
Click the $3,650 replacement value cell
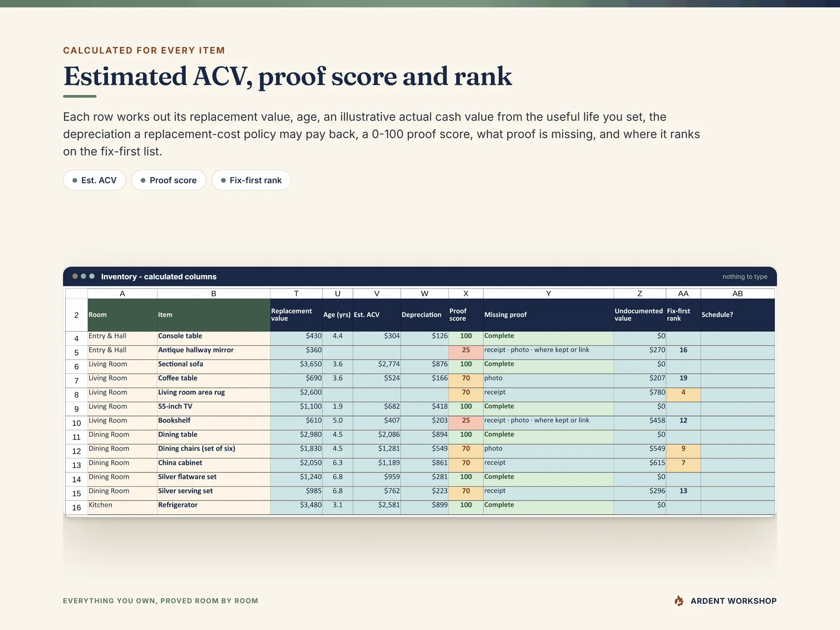point(296,367)
